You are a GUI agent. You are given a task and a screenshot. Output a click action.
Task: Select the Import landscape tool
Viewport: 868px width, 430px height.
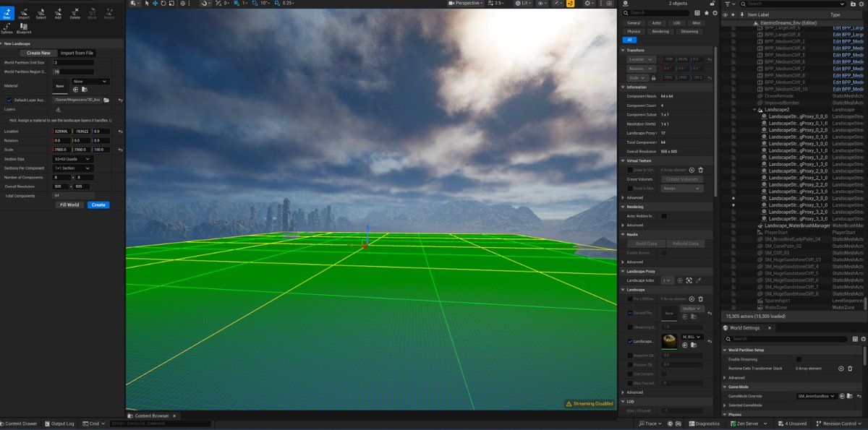click(x=23, y=14)
